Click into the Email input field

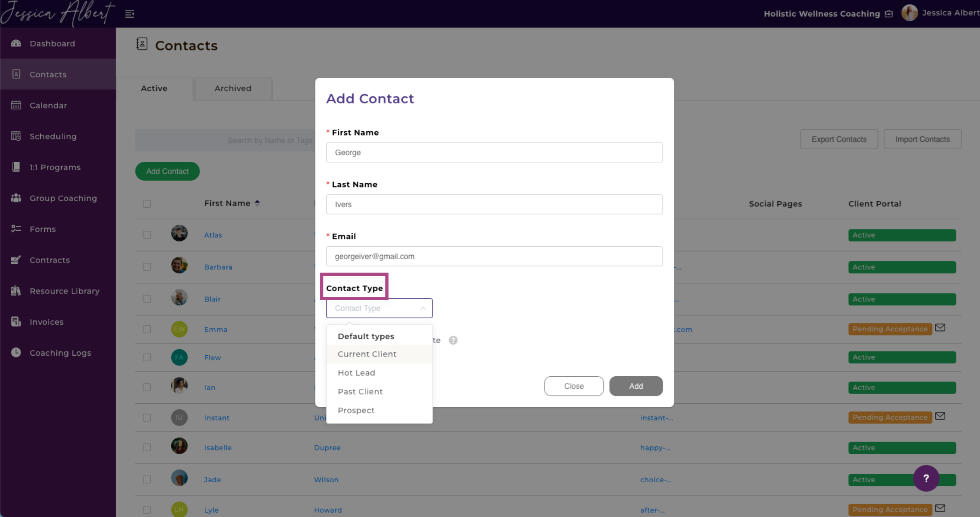coord(494,256)
